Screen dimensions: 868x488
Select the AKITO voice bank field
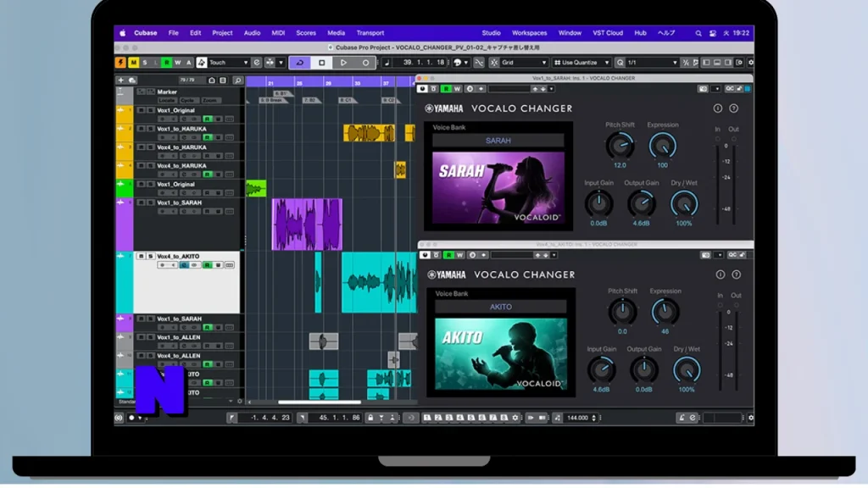point(500,307)
